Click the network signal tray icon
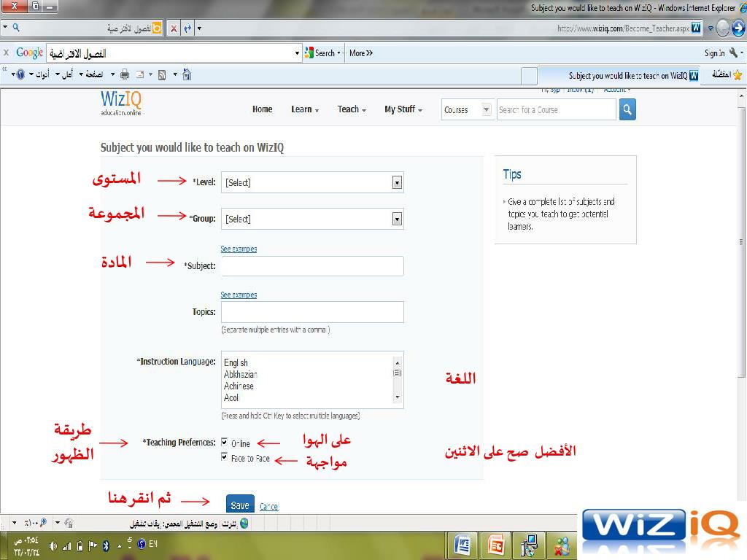 66,546
